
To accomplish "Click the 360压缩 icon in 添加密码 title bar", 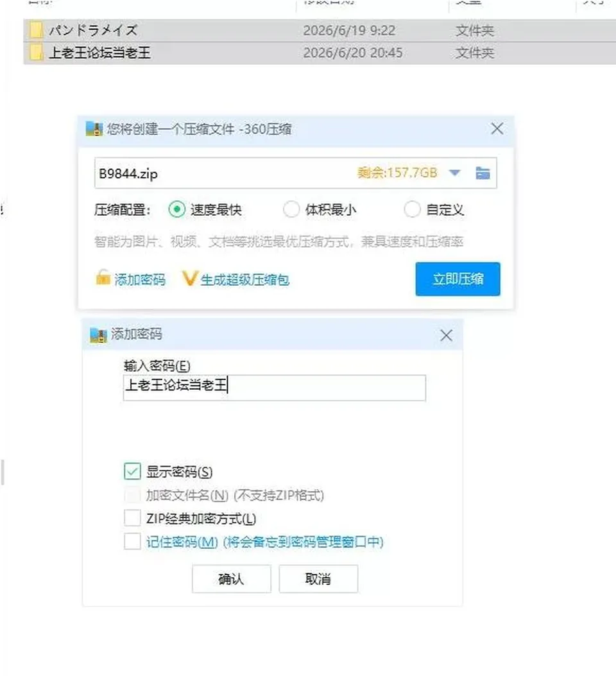I will point(98,335).
